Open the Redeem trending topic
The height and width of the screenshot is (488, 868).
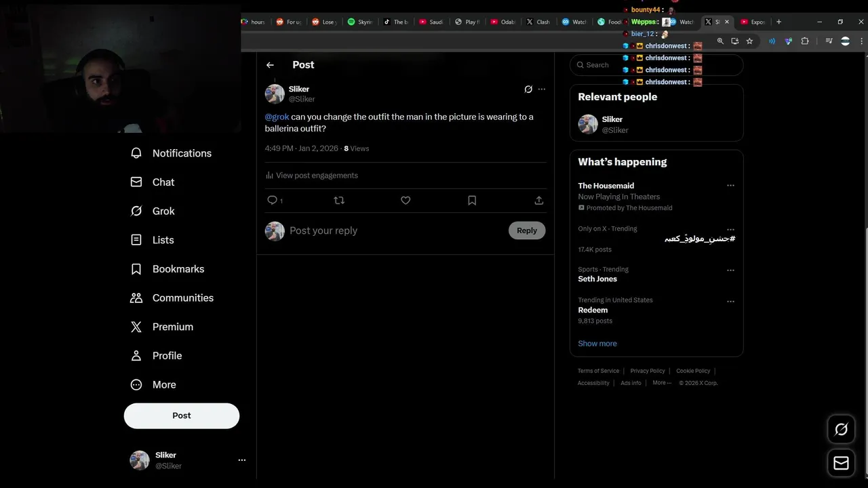click(593, 310)
